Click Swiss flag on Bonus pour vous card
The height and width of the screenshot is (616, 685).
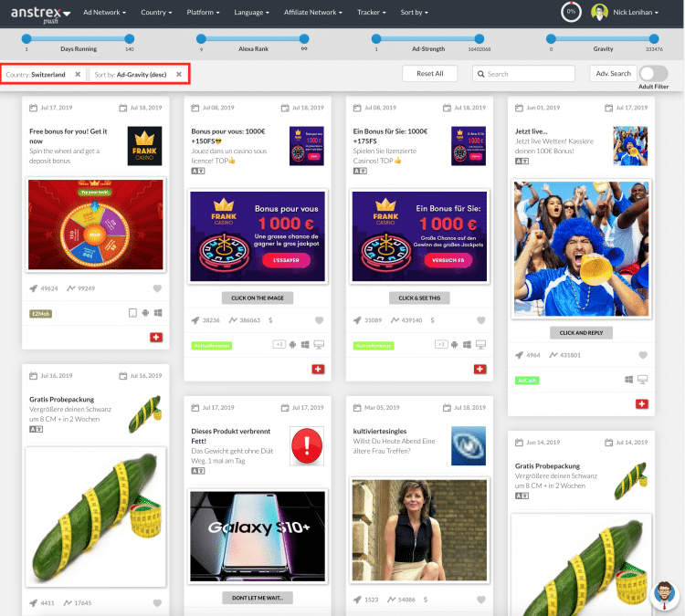[318, 369]
